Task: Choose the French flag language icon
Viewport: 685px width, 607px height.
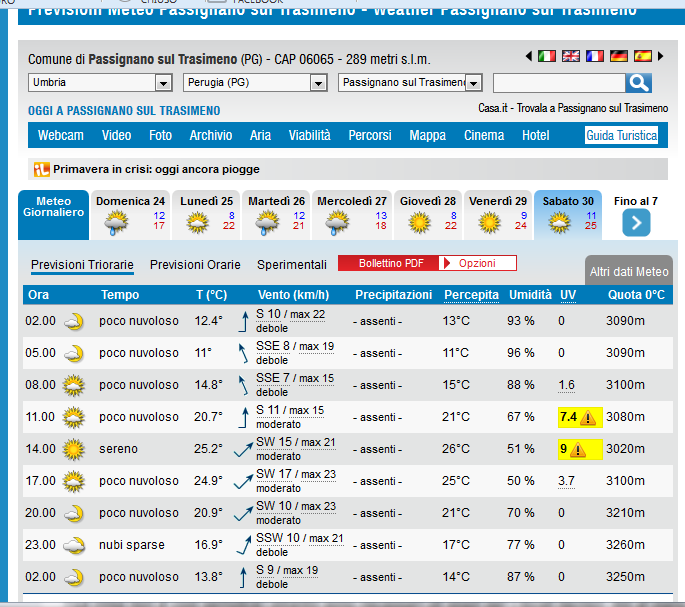Action: coord(595,56)
